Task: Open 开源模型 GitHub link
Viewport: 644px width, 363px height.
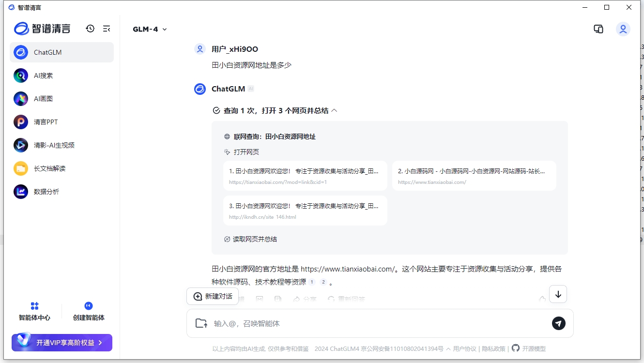Action: [x=529, y=348]
